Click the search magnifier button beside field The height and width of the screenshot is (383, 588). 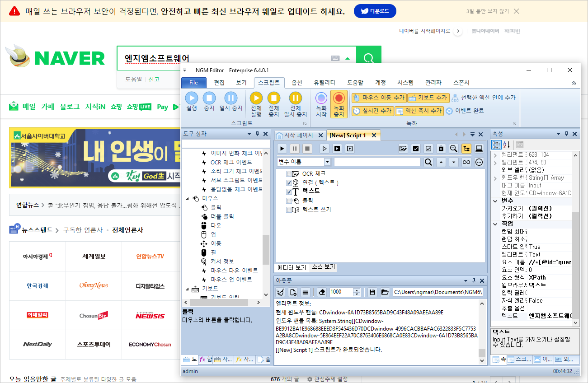[428, 162]
